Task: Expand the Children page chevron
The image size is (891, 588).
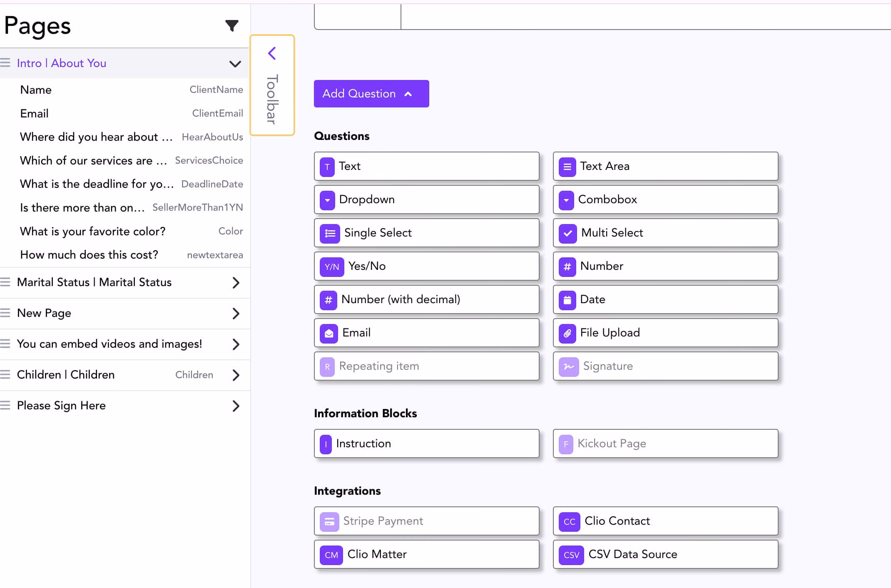Action: point(236,375)
